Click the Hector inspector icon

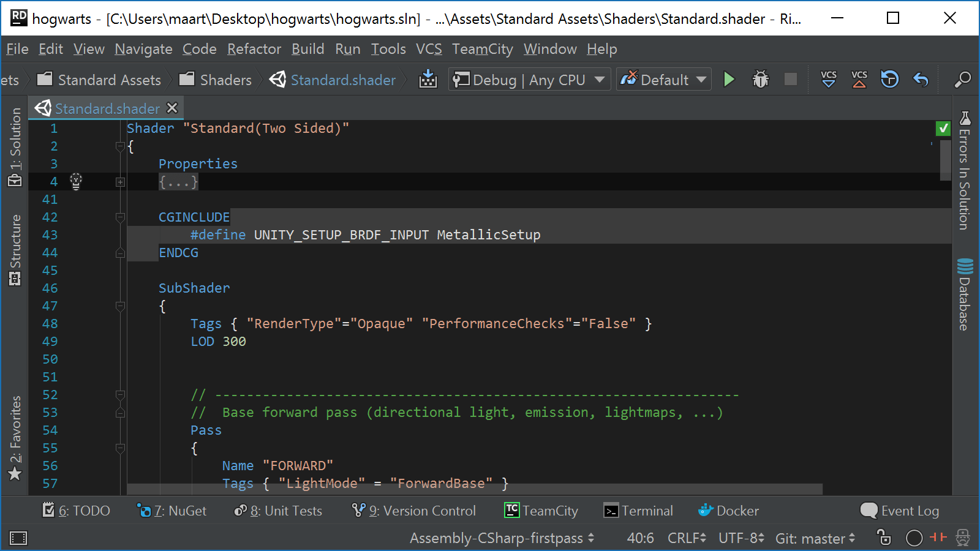point(963,538)
